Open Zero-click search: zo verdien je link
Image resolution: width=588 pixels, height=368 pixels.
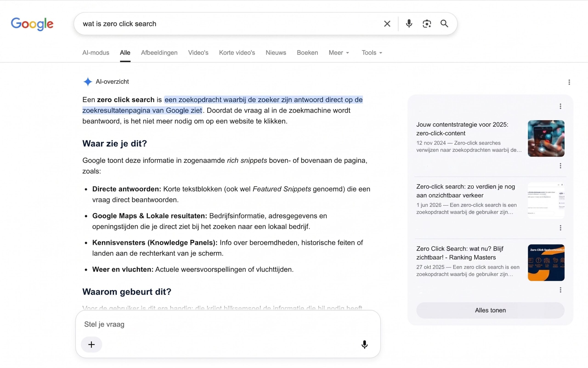tap(466, 191)
